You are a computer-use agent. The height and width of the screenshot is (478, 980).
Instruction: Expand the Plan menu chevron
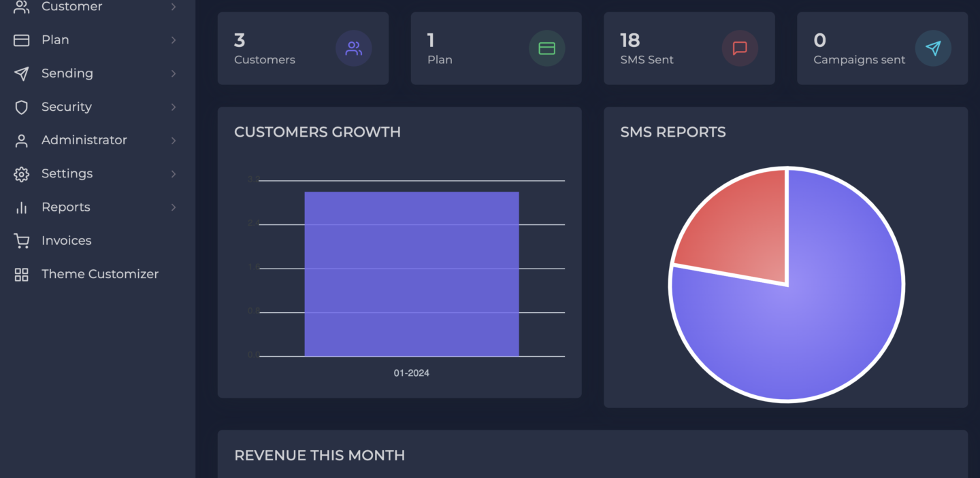(174, 40)
